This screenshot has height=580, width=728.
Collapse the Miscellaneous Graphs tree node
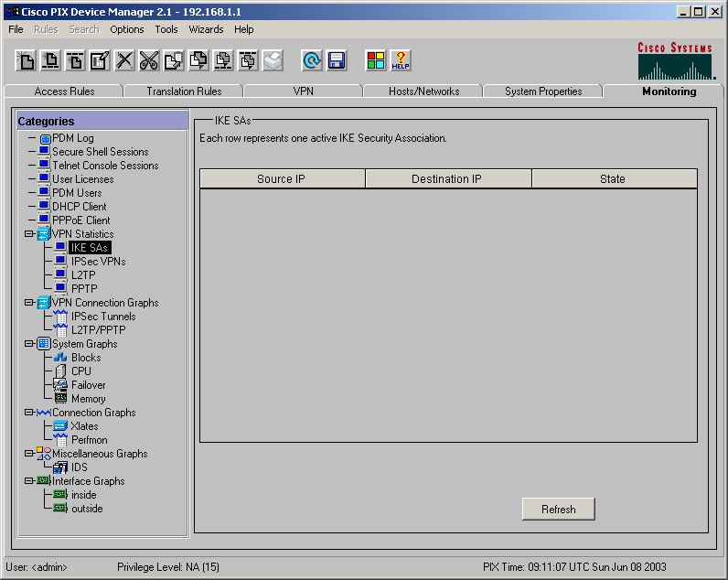pos(28,453)
